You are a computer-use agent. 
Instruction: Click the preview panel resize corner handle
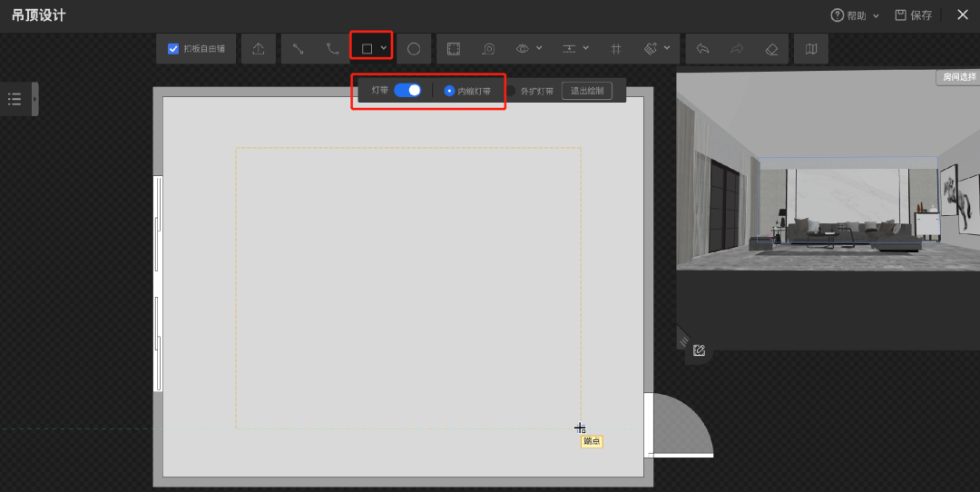click(682, 341)
